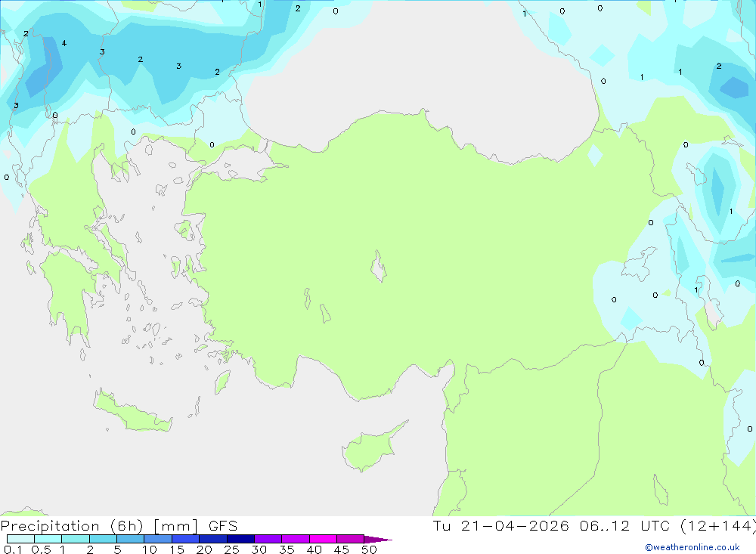Click the legend label '0.1'
Screen dimensions: 756x554
[x=13, y=549]
